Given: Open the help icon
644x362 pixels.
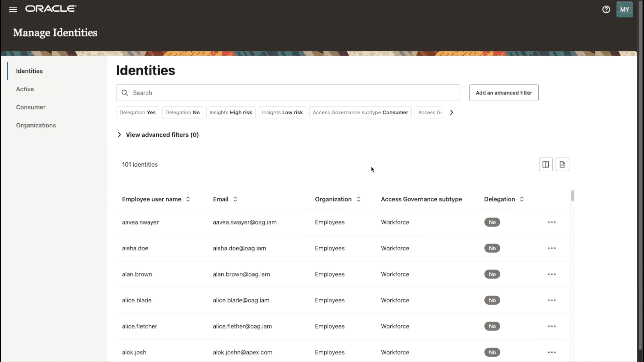Looking at the screenshot, I should (x=606, y=9).
